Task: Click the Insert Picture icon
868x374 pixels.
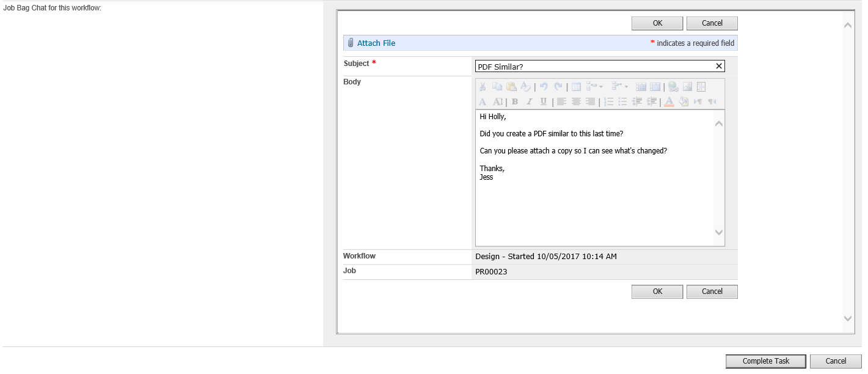Action: click(687, 87)
